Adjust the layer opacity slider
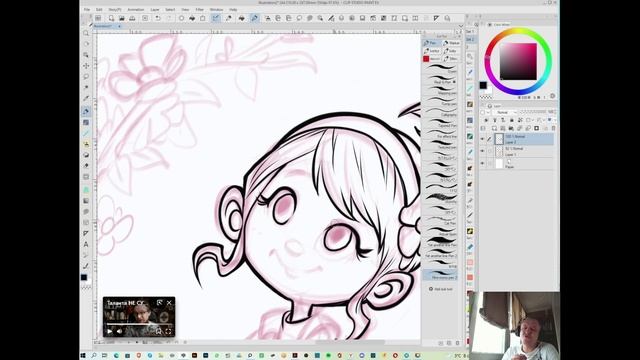Viewport: 640px width, 360px height. [x=534, y=112]
